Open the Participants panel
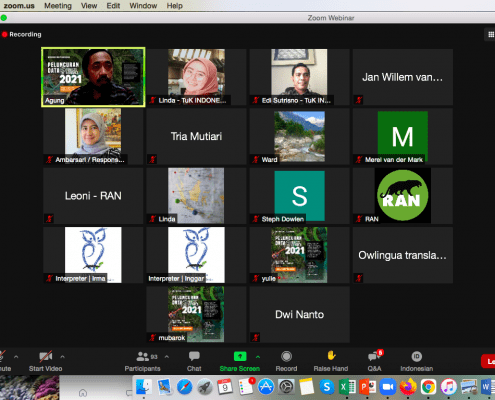 tap(143, 361)
